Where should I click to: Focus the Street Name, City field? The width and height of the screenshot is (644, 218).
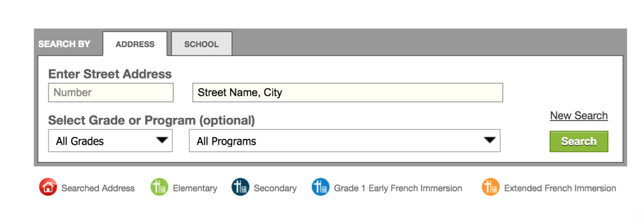click(348, 92)
